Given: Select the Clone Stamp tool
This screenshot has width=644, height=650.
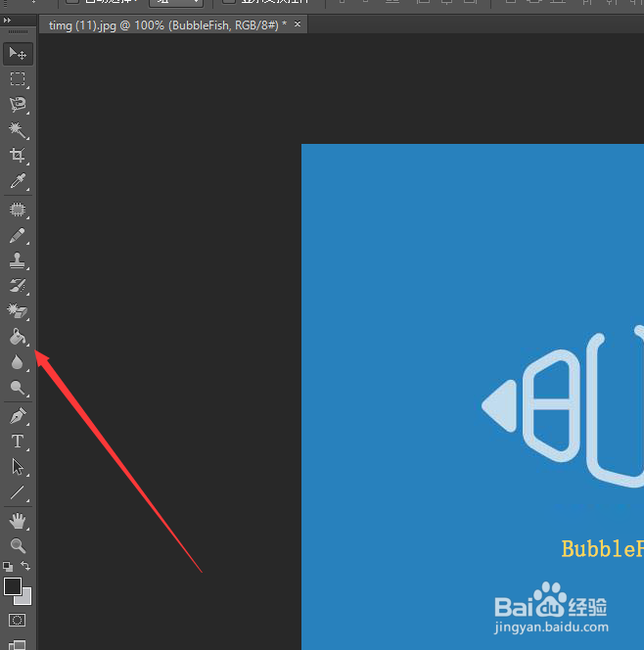Looking at the screenshot, I should (18, 260).
